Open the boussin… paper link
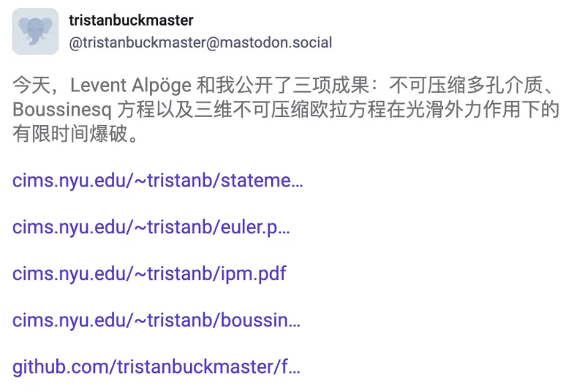Image resolution: width=585 pixels, height=392 pixels. point(156,320)
